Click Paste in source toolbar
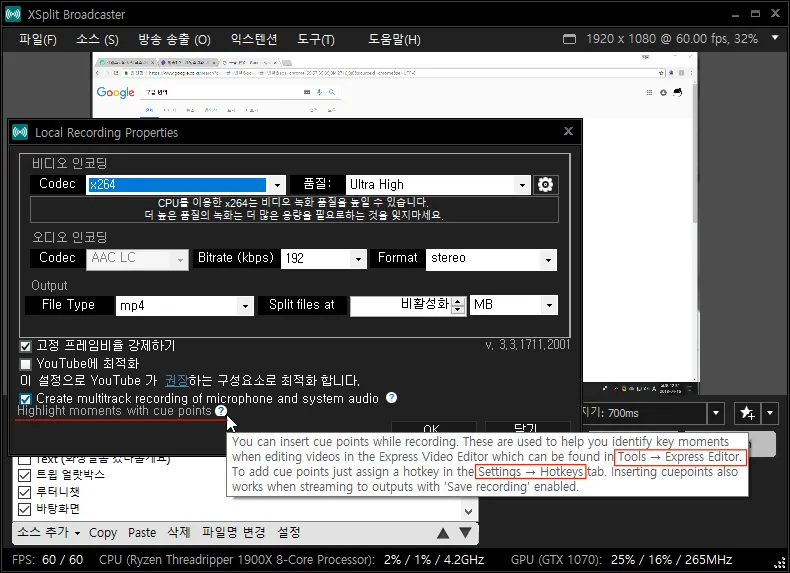This screenshot has height=573, width=790. tap(142, 533)
